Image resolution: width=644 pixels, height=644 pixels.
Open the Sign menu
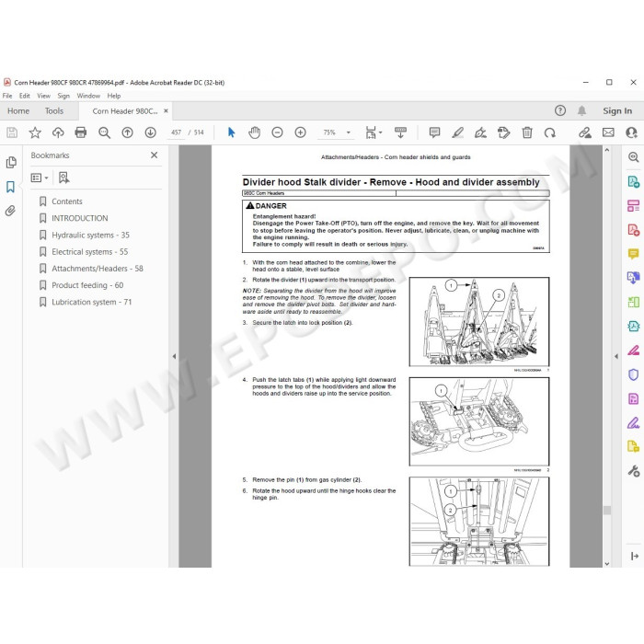coord(63,96)
